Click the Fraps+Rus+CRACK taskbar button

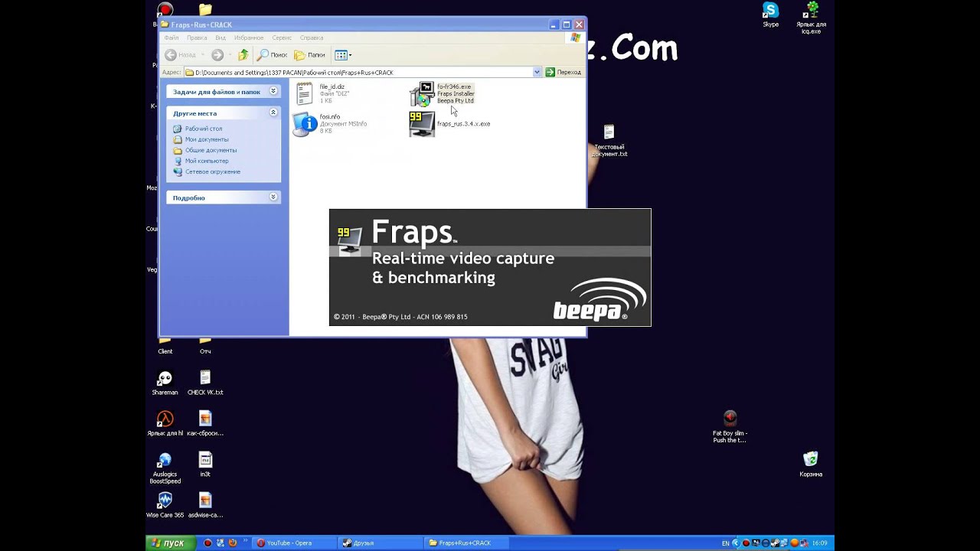(x=465, y=543)
